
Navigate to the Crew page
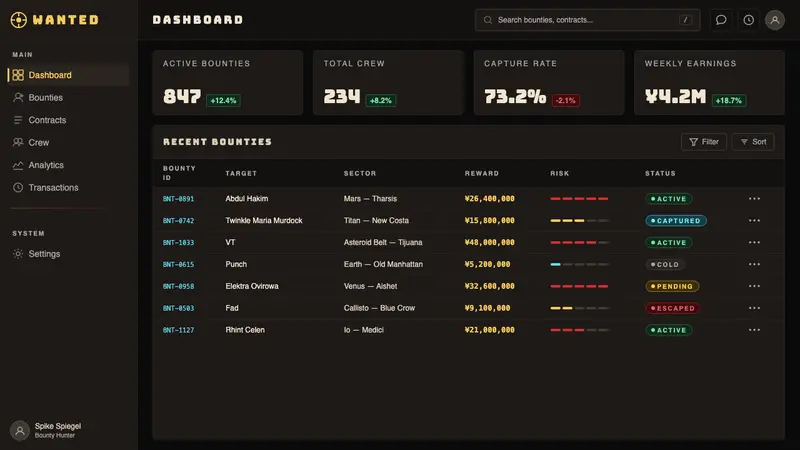[x=68, y=142]
